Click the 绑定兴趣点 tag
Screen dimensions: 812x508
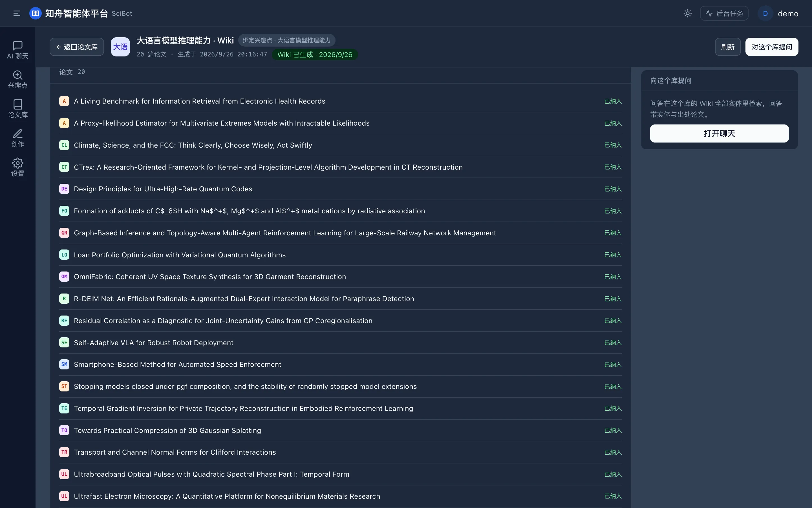tap(286, 40)
